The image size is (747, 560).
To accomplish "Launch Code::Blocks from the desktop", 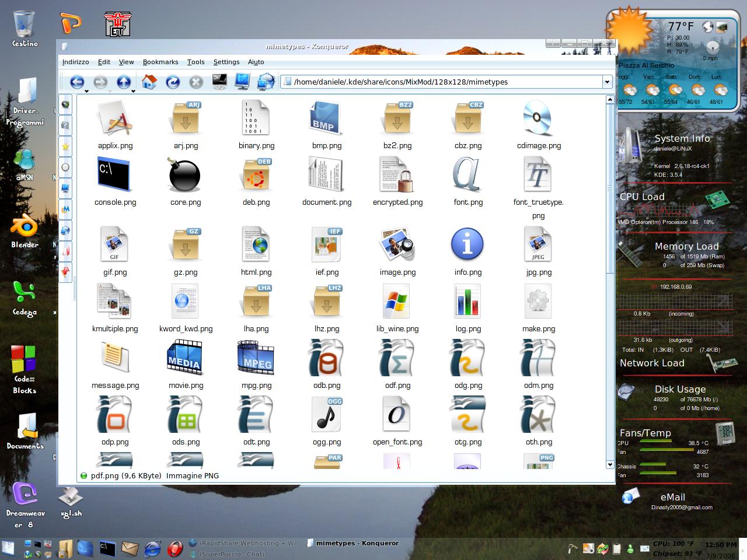I will (x=25, y=370).
